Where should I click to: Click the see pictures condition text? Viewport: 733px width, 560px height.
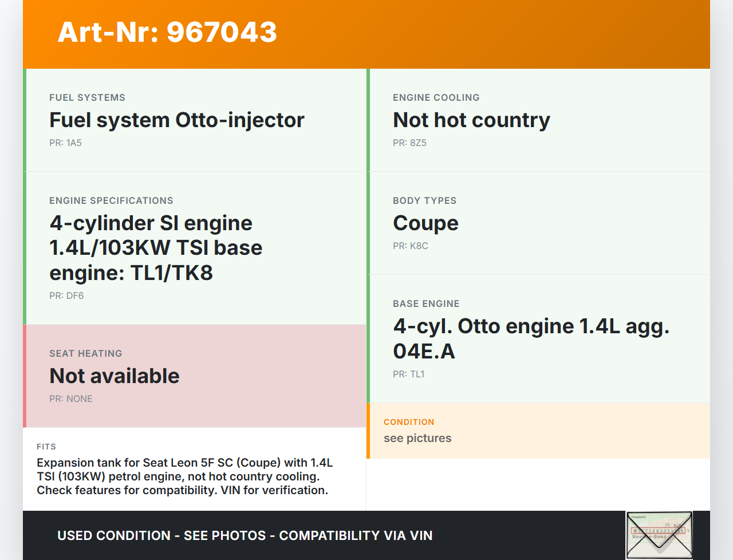417,439
